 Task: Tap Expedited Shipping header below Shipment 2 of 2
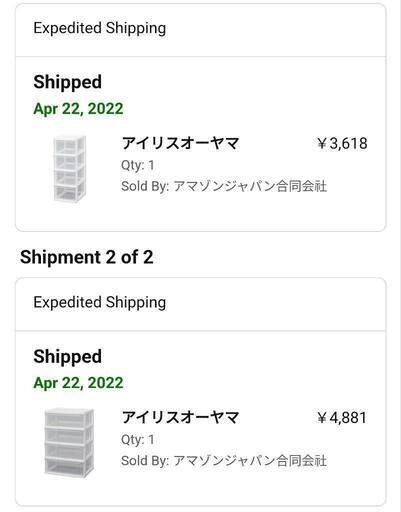click(100, 303)
